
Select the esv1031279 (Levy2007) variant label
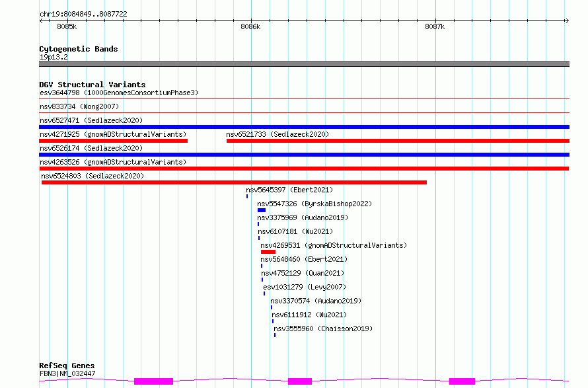click(305, 287)
